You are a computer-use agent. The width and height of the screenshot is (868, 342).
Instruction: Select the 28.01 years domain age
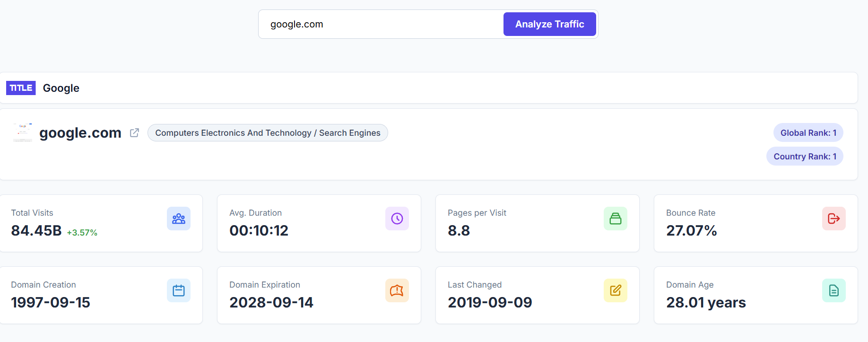[706, 303]
